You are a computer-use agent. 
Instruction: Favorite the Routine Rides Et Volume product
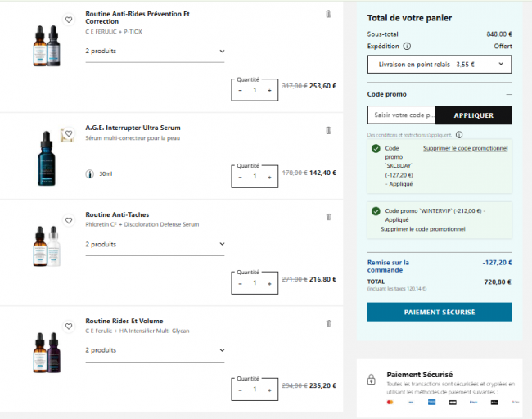tap(69, 327)
